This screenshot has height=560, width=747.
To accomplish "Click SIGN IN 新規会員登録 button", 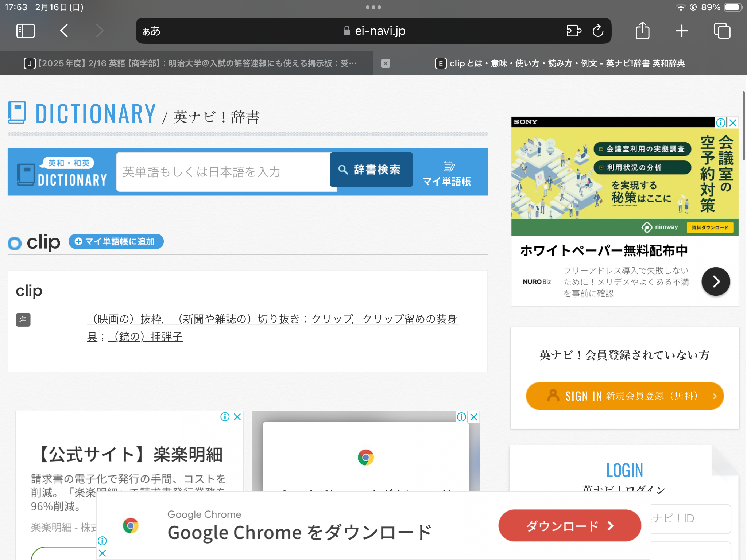I will 624,396.
